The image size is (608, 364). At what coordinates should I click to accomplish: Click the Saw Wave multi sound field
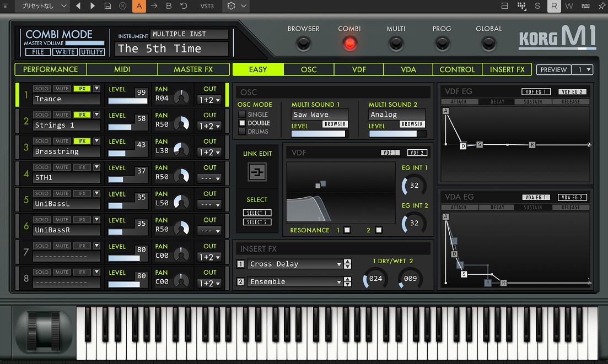click(x=320, y=115)
